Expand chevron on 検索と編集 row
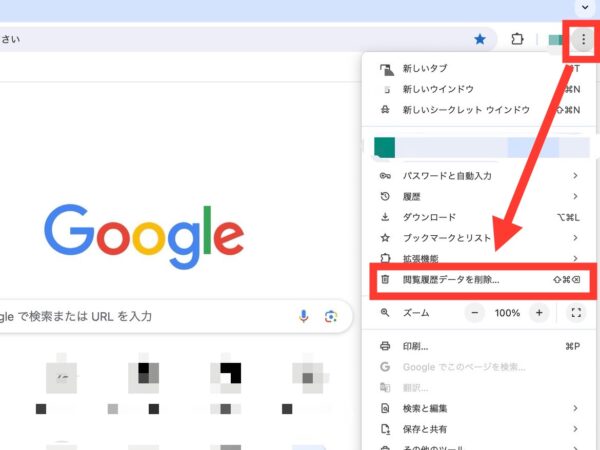The width and height of the screenshot is (600, 450). [575, 408]
